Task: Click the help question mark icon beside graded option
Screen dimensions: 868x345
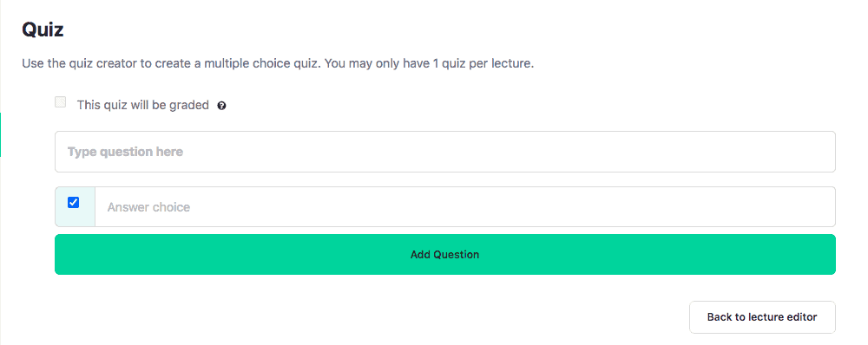Action: tap(221, 106)
